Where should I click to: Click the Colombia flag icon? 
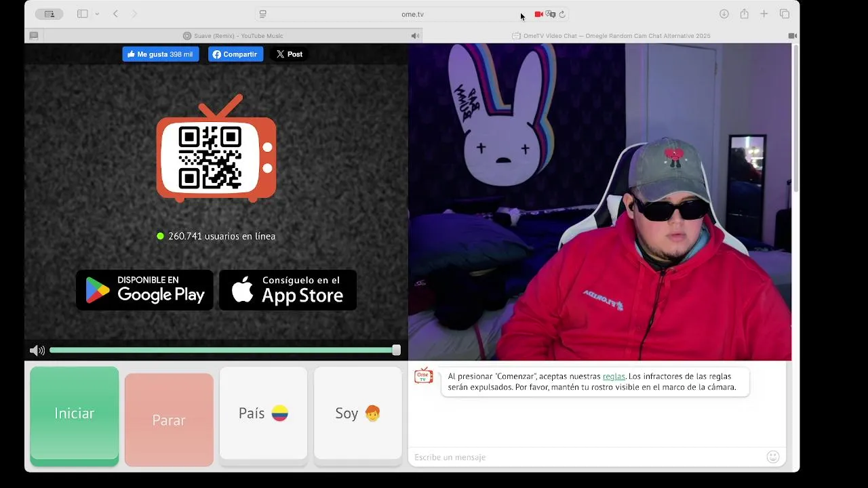(280, 413)
